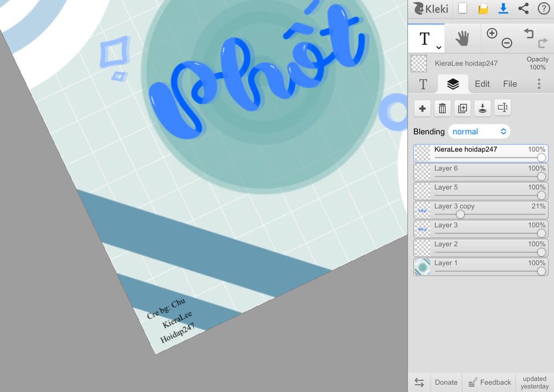Click Layer 1 opacity slider handle
This screenshot has height=392, width=554.
pos(541,271)
